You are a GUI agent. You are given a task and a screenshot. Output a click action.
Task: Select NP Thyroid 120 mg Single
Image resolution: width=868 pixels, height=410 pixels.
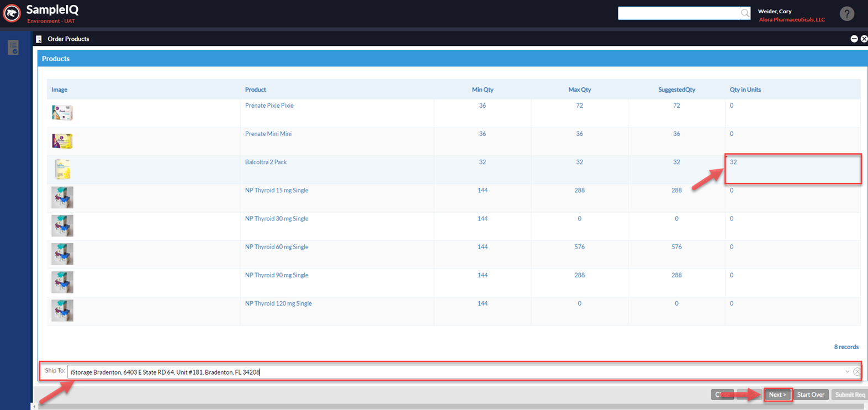click(278, 303)
